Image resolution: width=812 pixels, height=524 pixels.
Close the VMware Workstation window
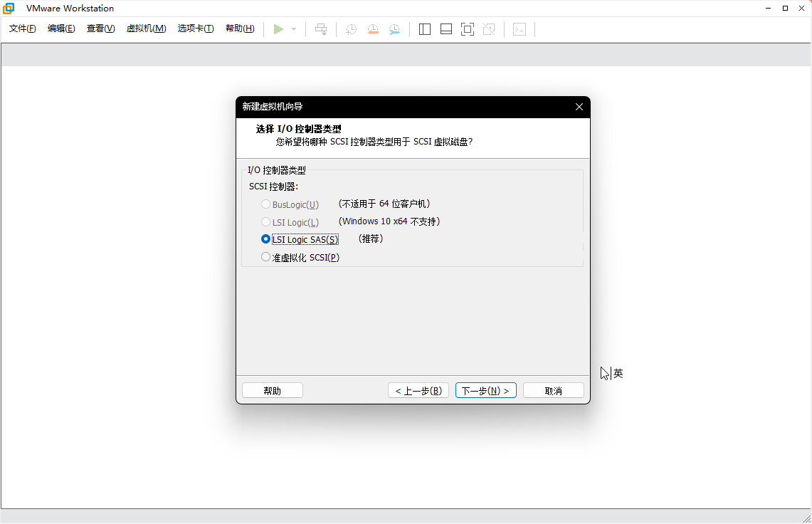pos(801,9)
